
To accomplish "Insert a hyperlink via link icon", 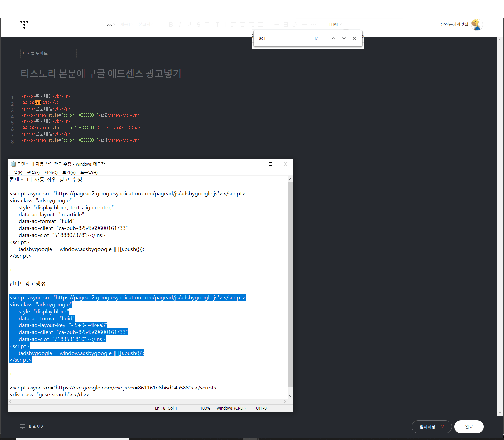I will (x=295, y=24).
